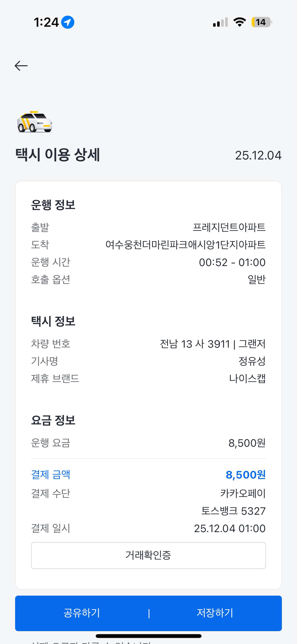297x644 pixels.
Task: Tap the 토스뱅크 5327 card text
Action: point(233,511)
